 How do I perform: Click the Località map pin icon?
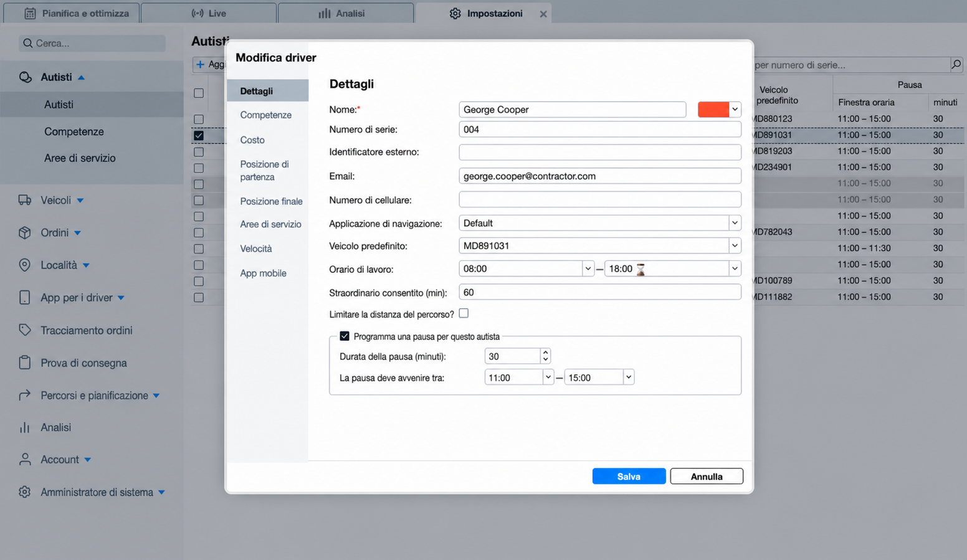25,265
